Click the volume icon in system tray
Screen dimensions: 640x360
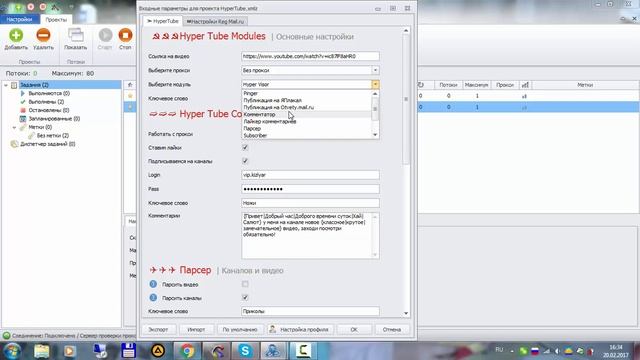tap(558, 351)
